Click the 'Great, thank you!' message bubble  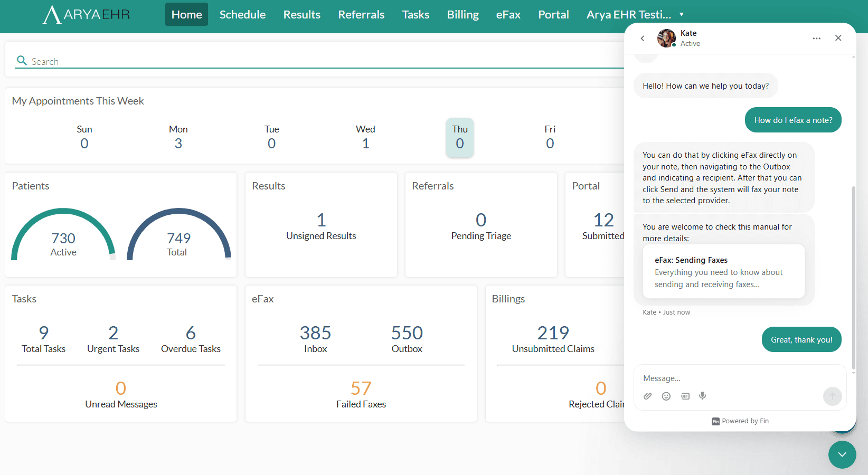[801, 339]
